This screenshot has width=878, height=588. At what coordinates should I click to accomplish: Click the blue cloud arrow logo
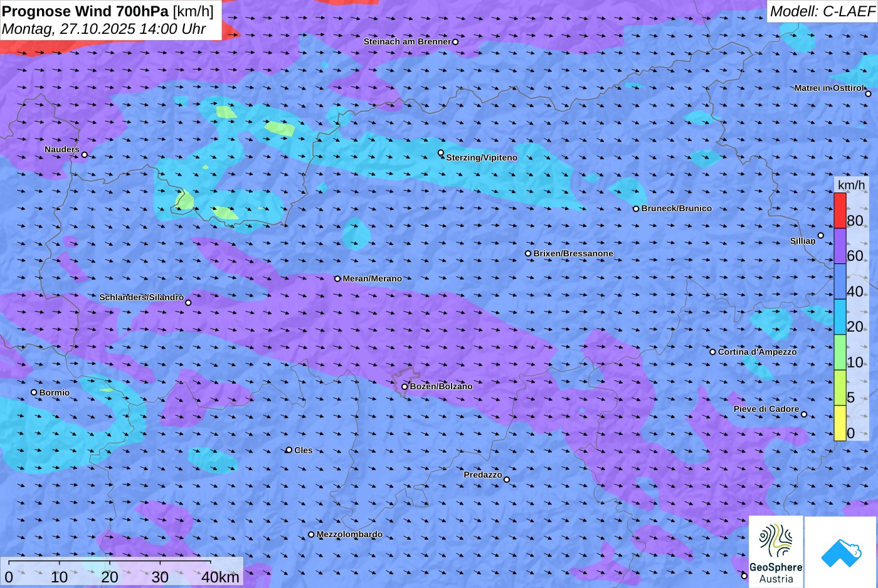[x=840, y=552]
